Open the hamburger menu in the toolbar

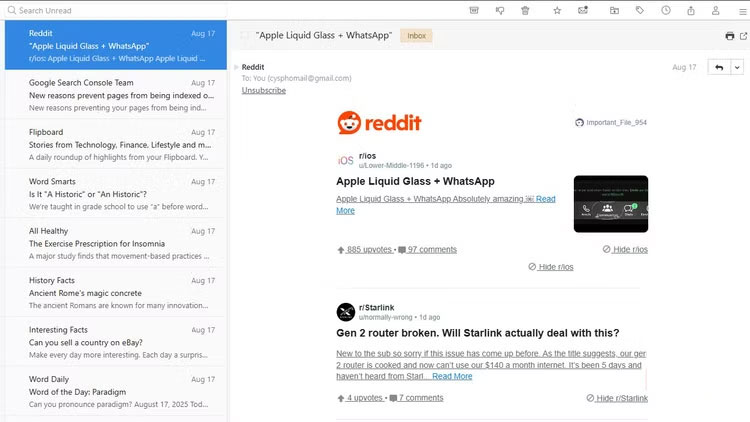741,10
